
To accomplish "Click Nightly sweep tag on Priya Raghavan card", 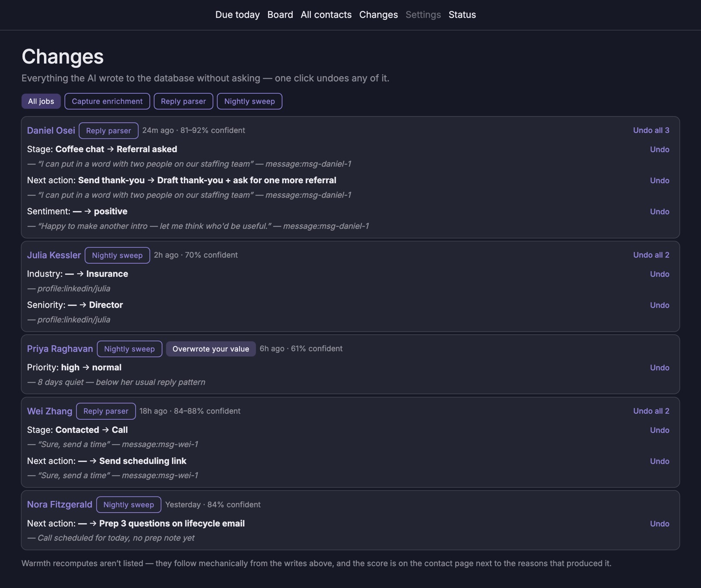I will coord(130,349).
